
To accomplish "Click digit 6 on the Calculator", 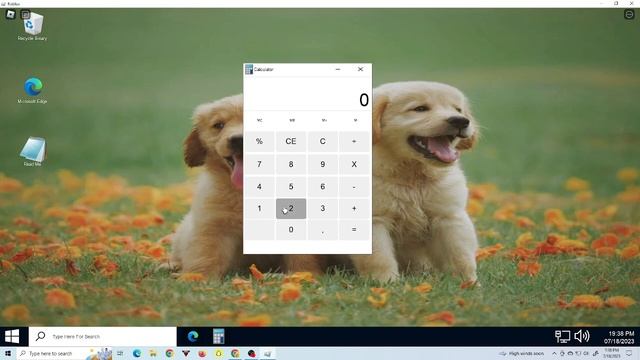I will pyautogui.click(x=322, y=187).
